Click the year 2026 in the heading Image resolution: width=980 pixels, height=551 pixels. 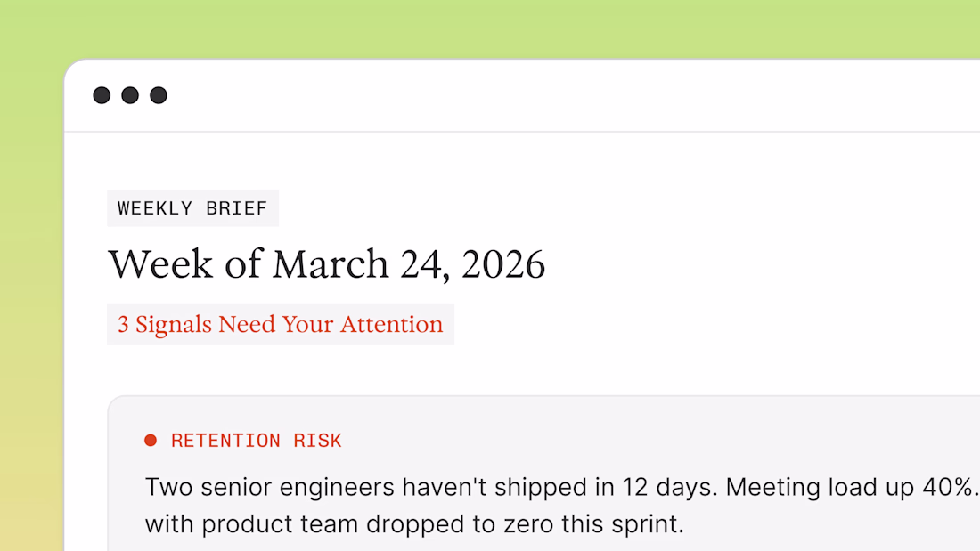click(x=502, y=264)
